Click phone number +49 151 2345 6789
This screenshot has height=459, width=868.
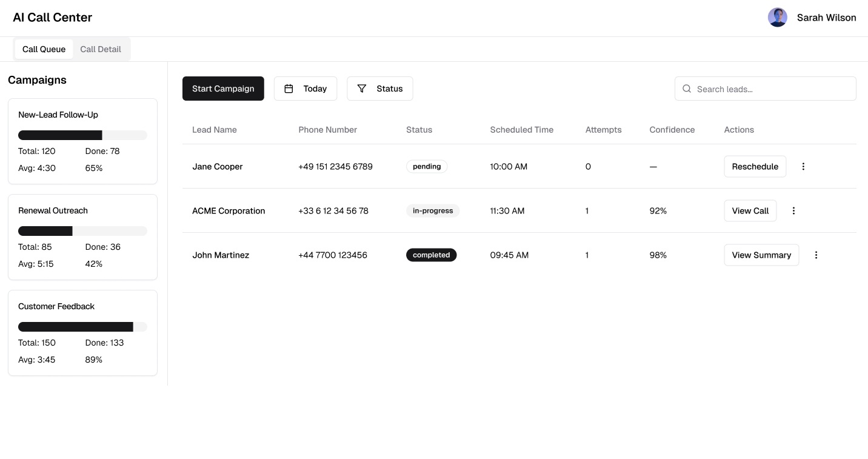(335, 166)
